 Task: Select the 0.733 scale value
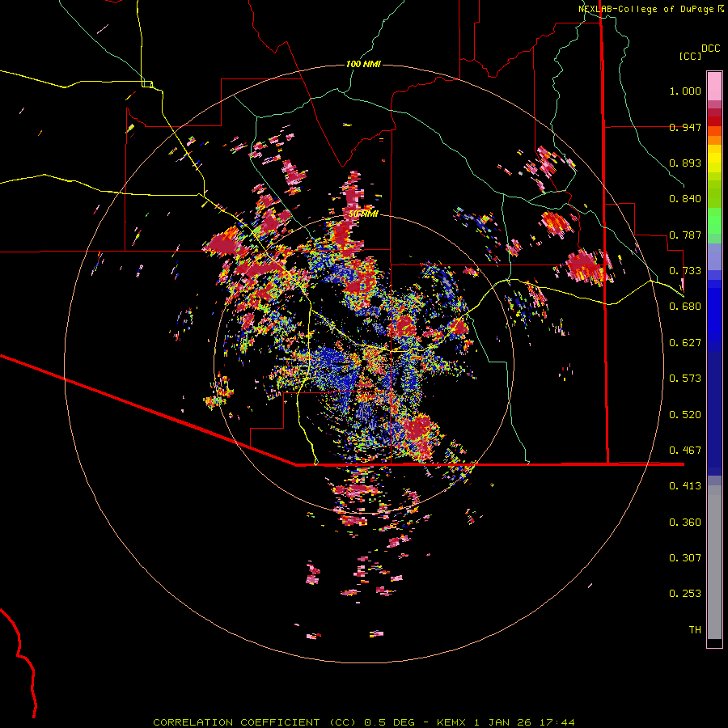tap(685, 271)
